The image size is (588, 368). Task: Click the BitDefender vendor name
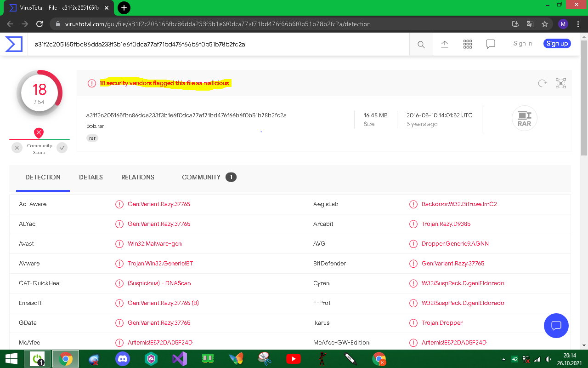click(329, 264)
